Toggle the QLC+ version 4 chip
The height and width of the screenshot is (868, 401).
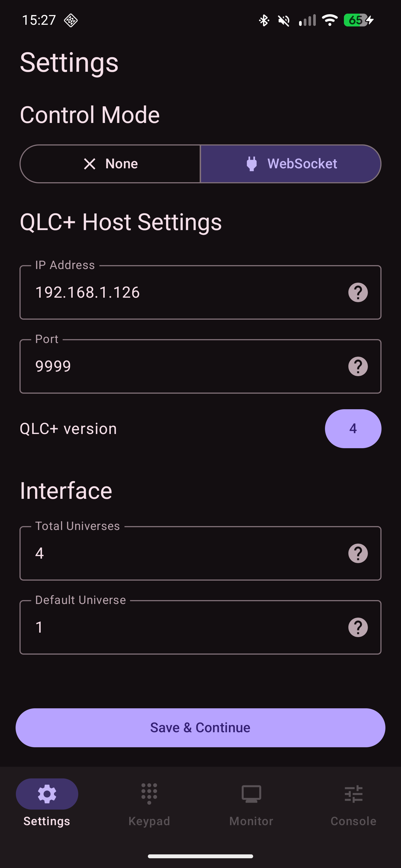point(353,429)
